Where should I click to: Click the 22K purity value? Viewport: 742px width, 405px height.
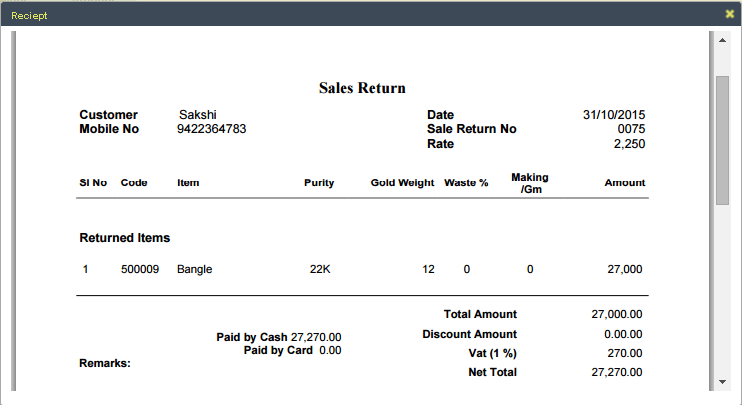click(321, 269)
